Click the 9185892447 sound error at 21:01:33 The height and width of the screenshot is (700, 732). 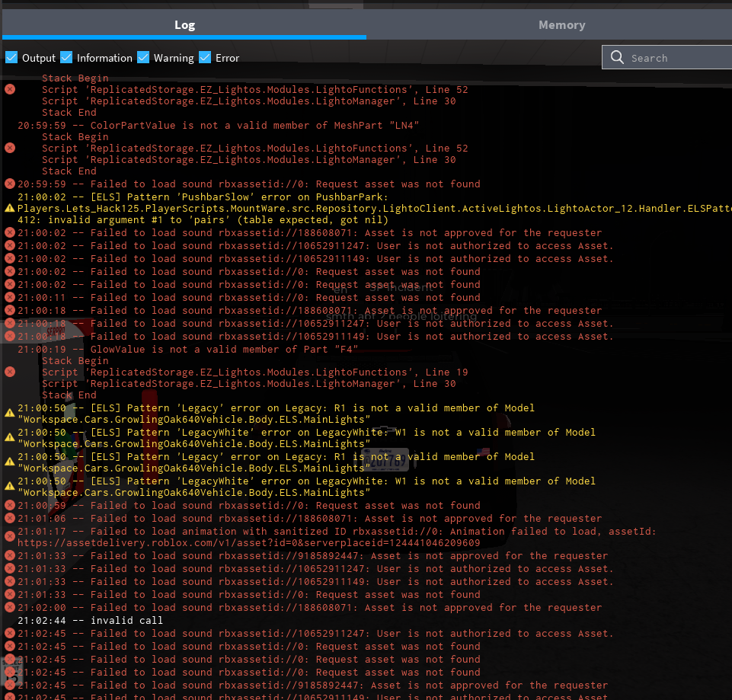point(312,555)
